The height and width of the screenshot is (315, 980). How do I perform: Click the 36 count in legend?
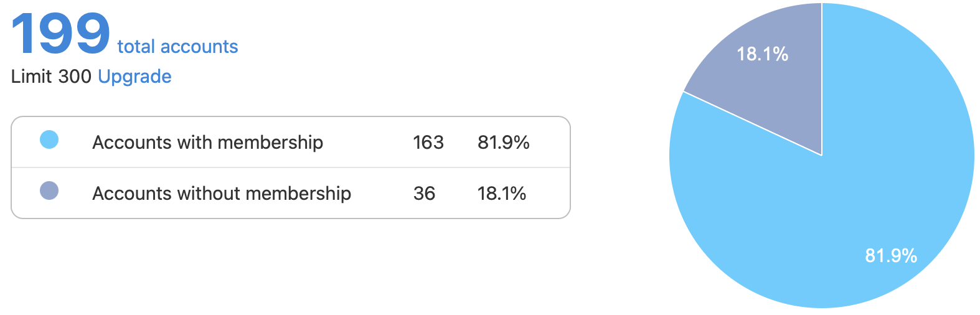(424, 194)
